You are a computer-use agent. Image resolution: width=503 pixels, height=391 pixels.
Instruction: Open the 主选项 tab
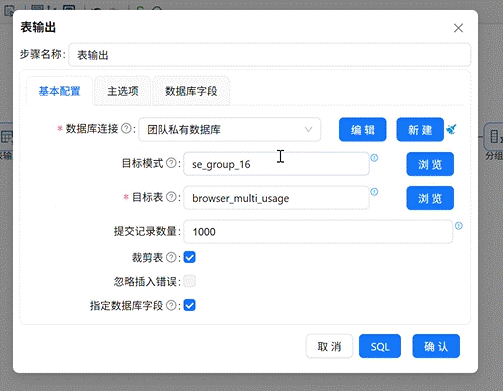click(123, 91)
